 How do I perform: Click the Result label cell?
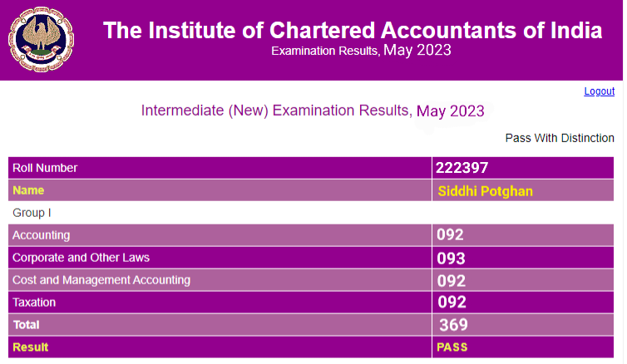(x=30, y=347)
